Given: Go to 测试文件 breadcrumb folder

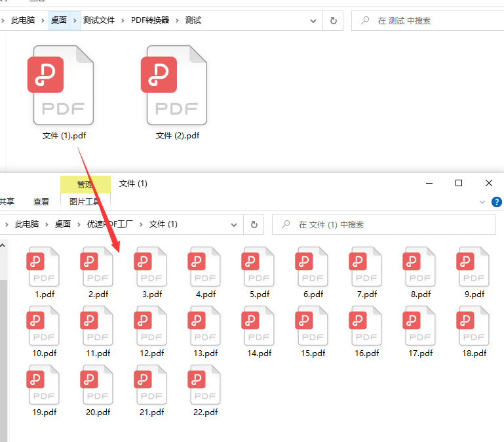Looking at the screenshot, I should tap(99, 20).
